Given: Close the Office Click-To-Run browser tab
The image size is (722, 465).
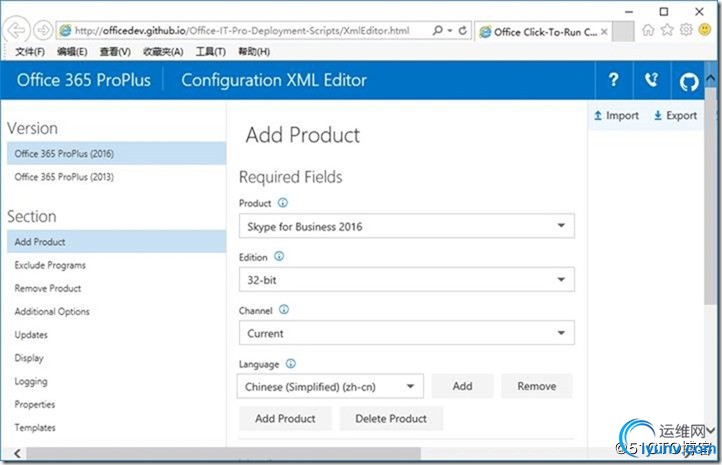Looking at the screenshot, I should 604,32.
